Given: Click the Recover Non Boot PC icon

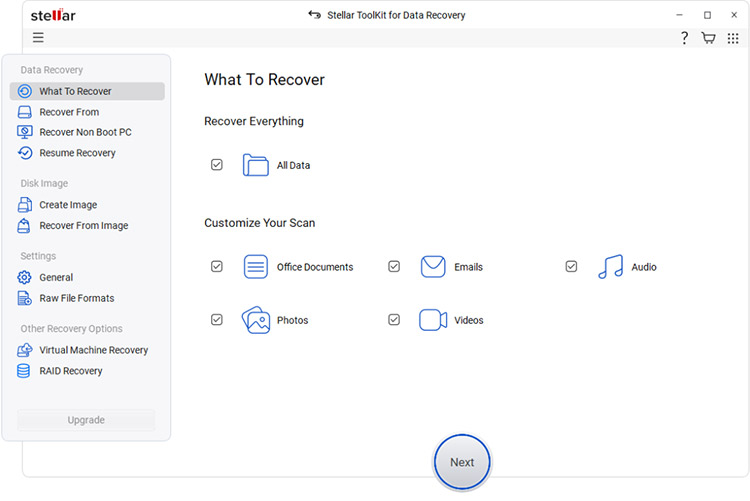Looking at the screenshot, I should 25,132.
